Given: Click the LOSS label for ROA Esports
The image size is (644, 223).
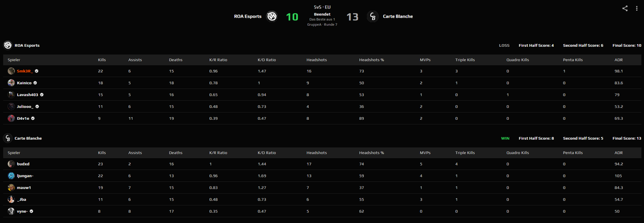Looking at the screenshot, I should [x=504, y=45].
